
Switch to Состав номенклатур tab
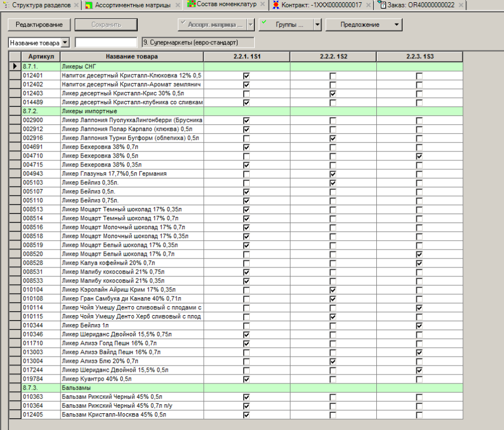(227, 4)
